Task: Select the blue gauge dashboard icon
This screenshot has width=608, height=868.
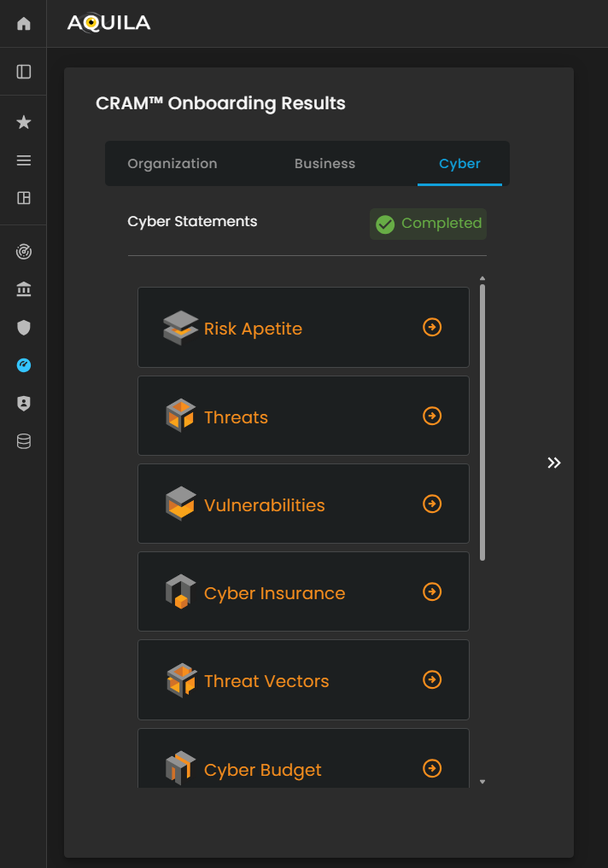Action: click(x=24, y=365)
